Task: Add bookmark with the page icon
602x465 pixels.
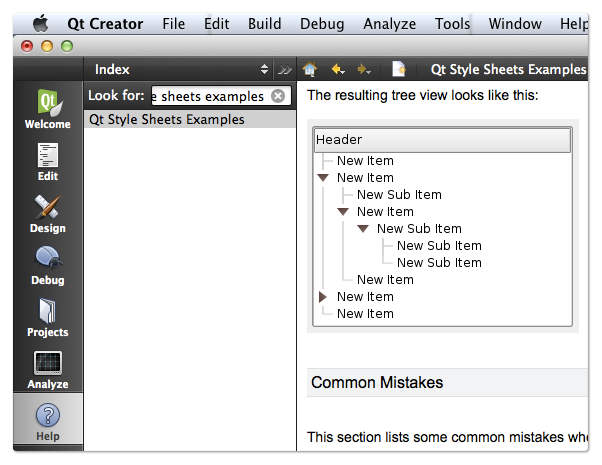Action: point(399,70)
